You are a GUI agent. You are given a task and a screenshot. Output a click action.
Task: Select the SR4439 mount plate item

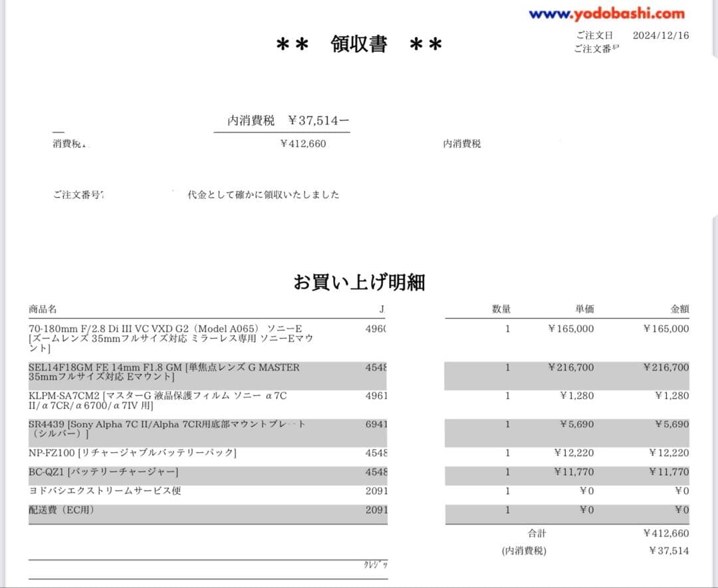pyautogui.click(x=166, y=429)
